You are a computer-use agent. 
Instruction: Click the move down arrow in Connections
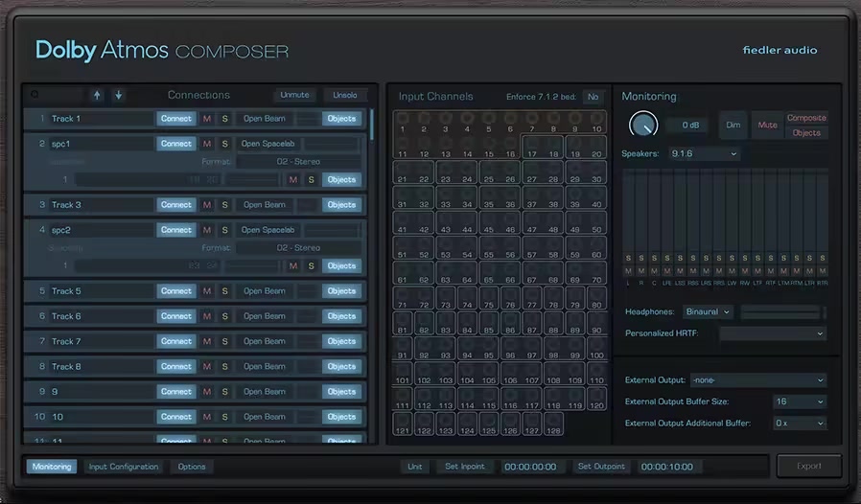(x=118, y=95)
